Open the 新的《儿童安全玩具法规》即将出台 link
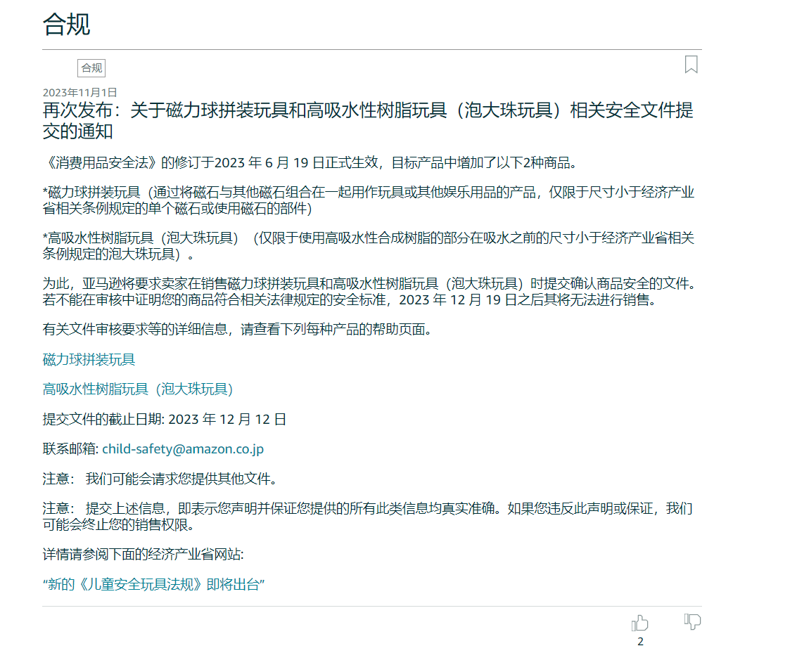 click(153, 585)
